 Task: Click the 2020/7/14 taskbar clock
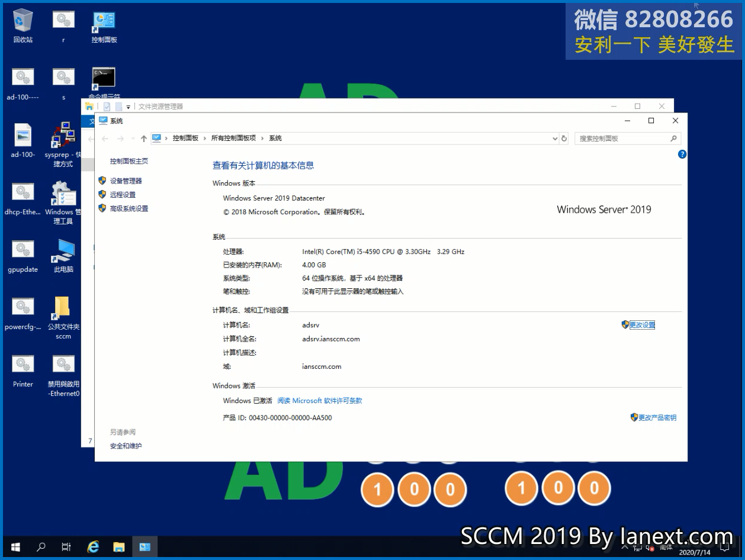[x=695, y=552]
